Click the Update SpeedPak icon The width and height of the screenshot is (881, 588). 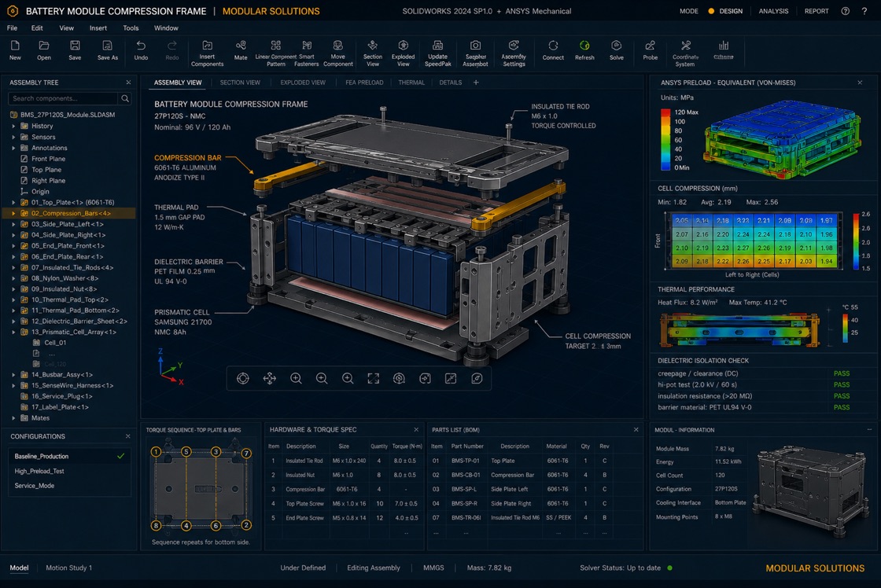click(437, 46)
